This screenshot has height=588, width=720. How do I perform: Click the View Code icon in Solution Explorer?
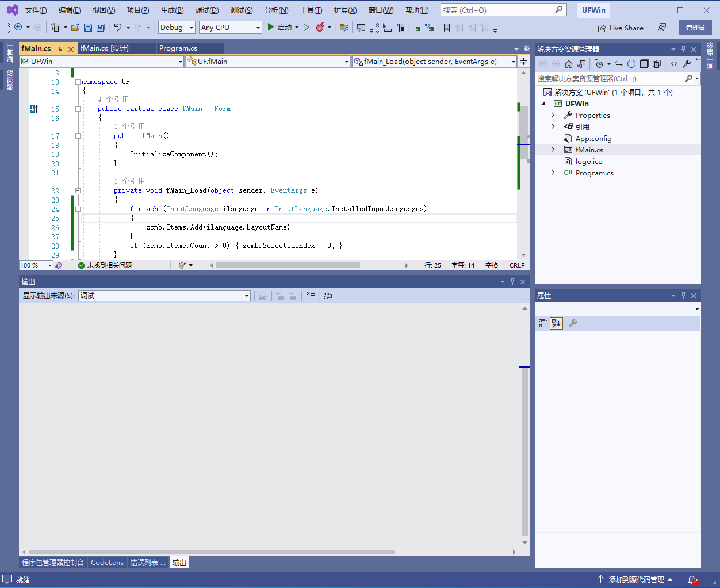coord(674,64)
